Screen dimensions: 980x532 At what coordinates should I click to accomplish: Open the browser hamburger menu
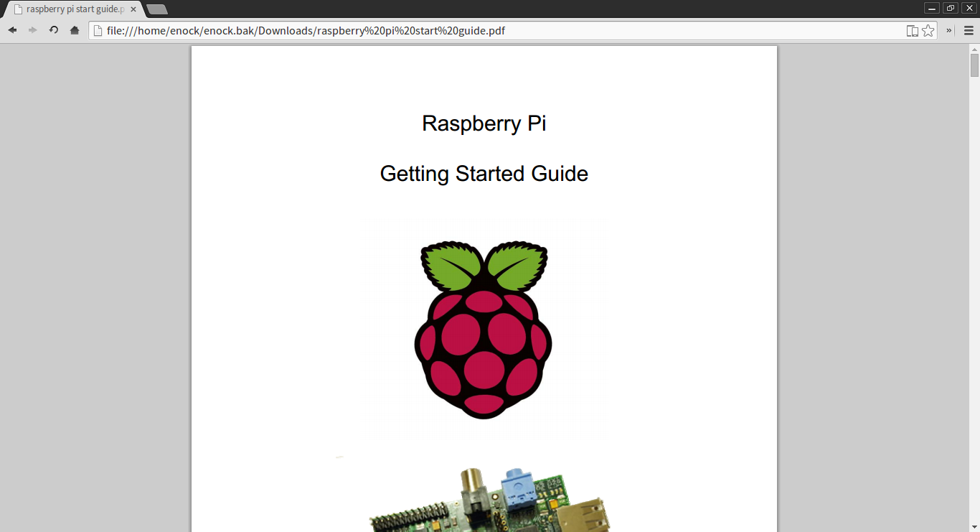[x=969, y=30]
